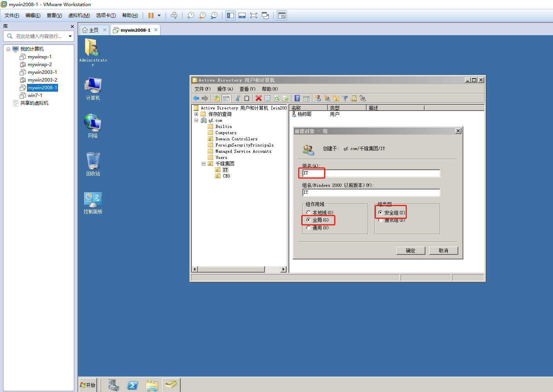The image size is (553, 392).
Task: Sort by the 名称 column header
Action: coord(309,108)
